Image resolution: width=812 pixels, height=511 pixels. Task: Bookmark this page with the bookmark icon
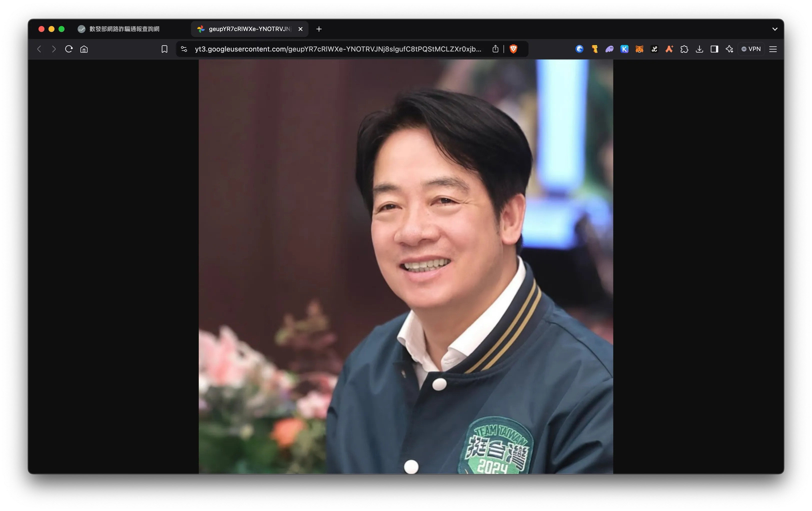pyautogui.click(x=164, y=49)
